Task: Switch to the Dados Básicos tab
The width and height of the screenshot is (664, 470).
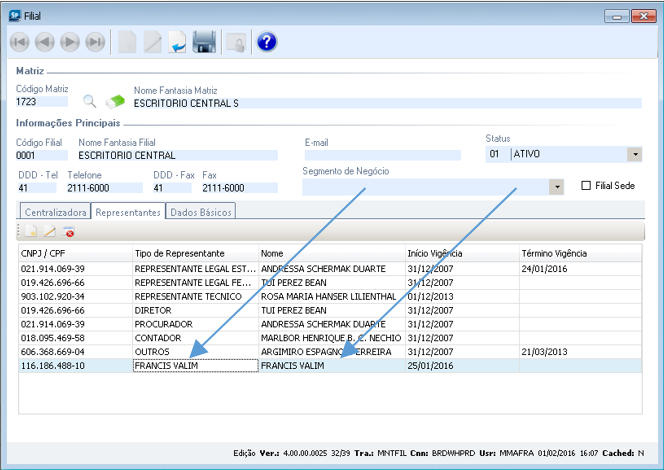Action: (201, 211)
